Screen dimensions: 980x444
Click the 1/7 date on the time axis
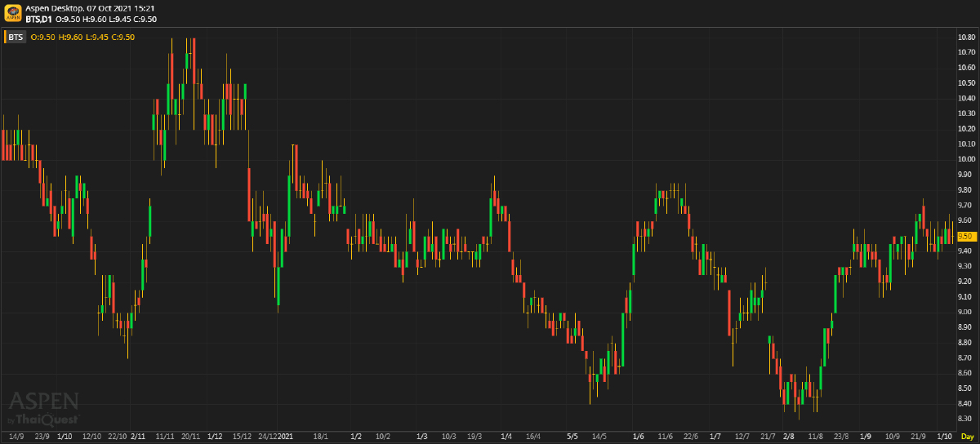click(x=715, y=437)
